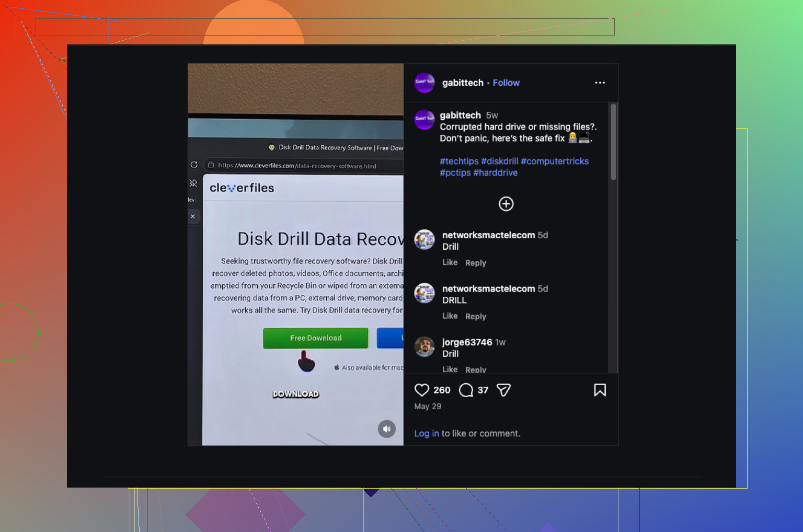Open the #computertricks hashtag

(x=555, y=161)
